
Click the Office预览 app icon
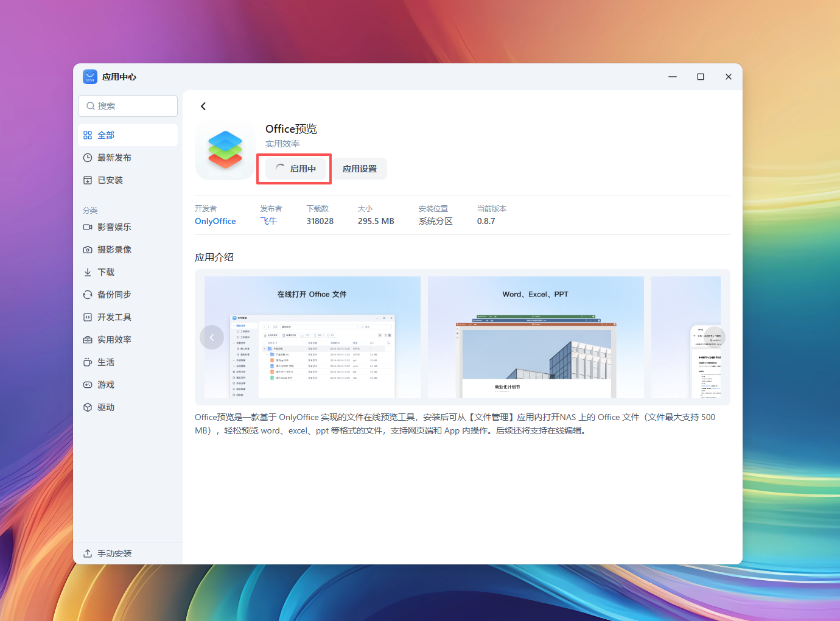tap(225, 150)
